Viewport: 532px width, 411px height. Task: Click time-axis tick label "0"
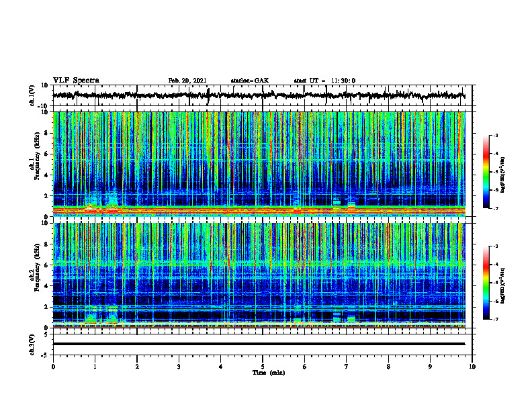coord(53,367)
